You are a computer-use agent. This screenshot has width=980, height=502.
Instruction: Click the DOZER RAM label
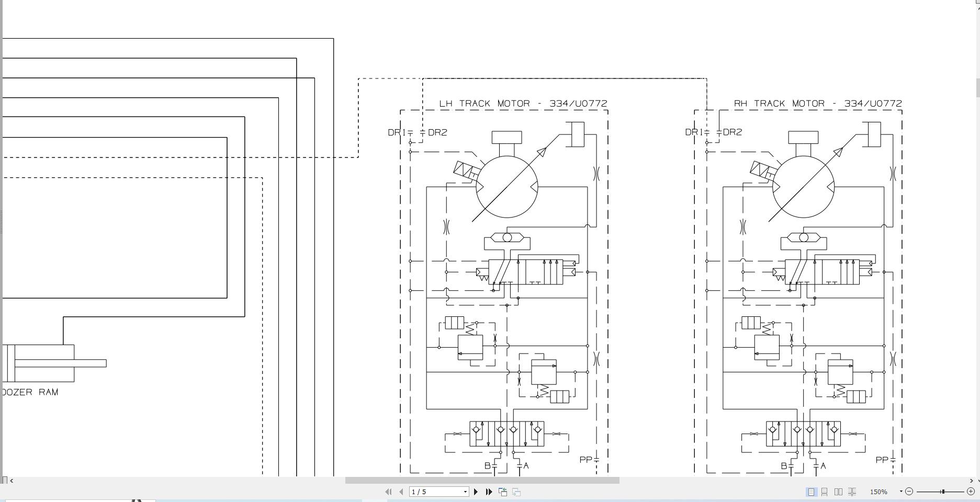click(30, 392)
